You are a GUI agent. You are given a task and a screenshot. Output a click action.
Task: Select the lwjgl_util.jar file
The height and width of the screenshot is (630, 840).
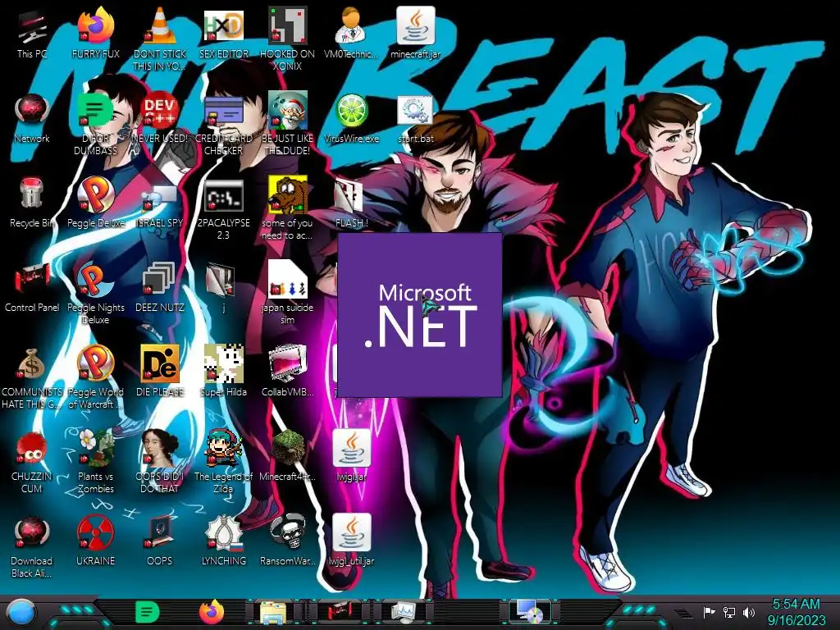351,541
